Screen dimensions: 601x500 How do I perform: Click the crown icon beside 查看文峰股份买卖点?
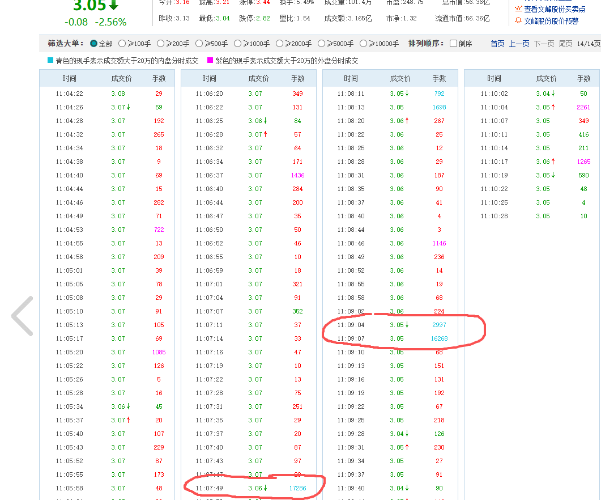(518, 9)
